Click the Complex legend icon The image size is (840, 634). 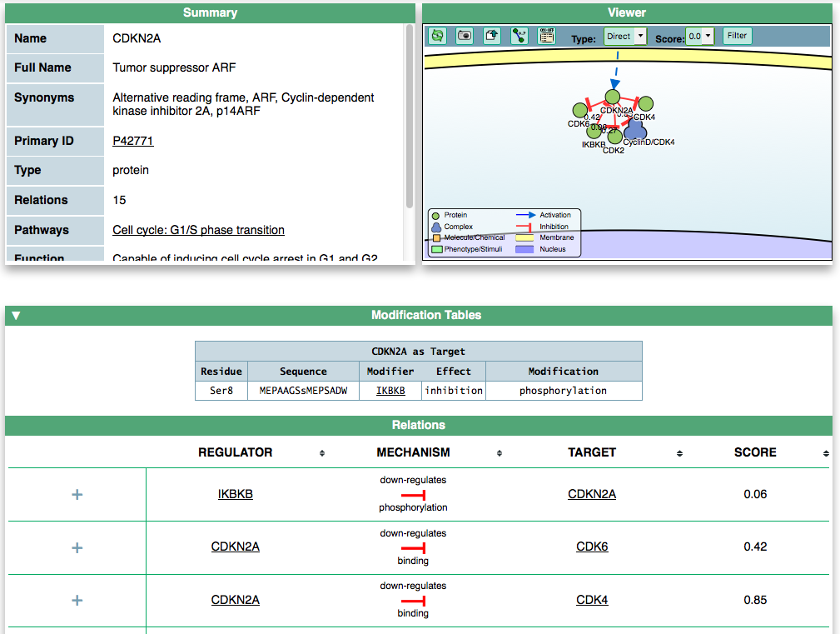coord(436,227)
